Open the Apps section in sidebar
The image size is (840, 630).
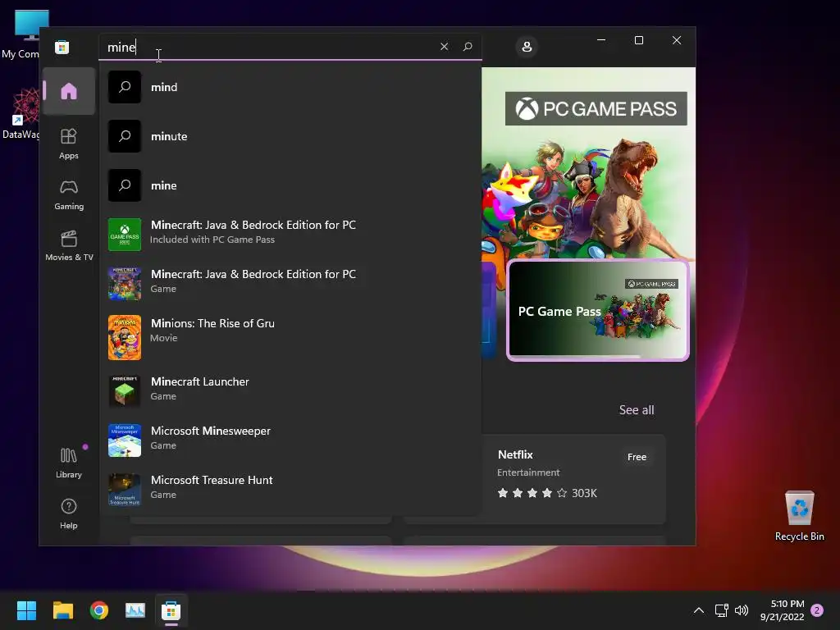(69, 144)
